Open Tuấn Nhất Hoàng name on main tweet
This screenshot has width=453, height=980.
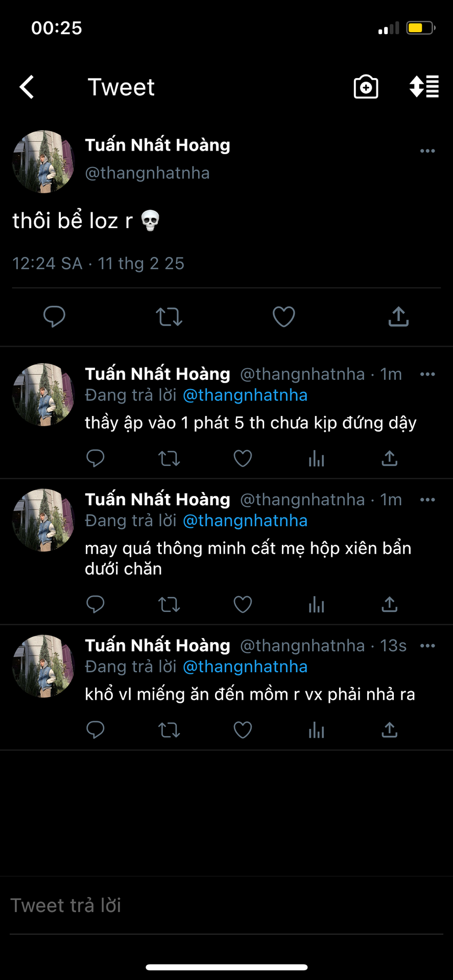point(157,145)
